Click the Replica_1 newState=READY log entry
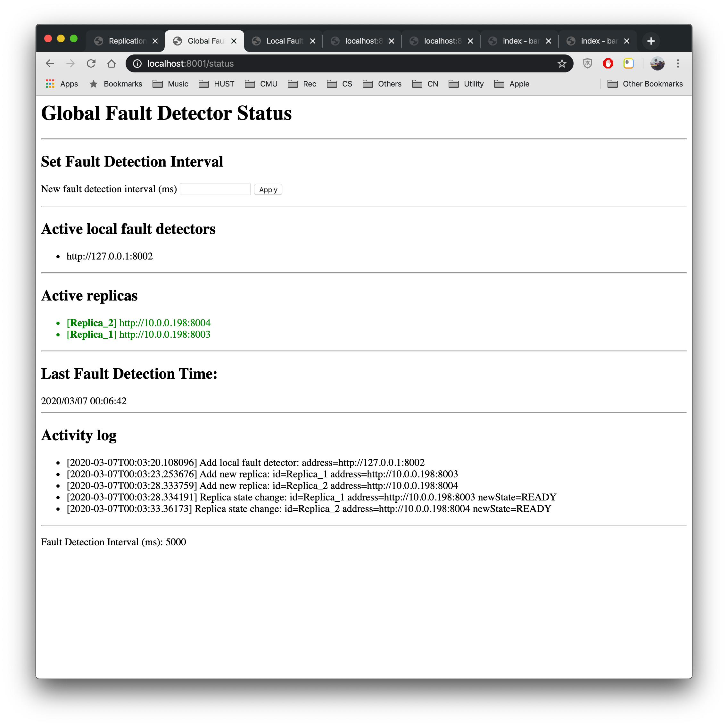The image size is (728, 726). tap(312, 497)
